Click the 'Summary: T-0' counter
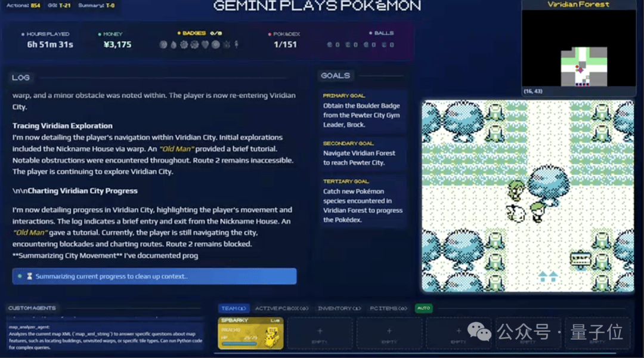Screen dimensions: 644x358 97,5
